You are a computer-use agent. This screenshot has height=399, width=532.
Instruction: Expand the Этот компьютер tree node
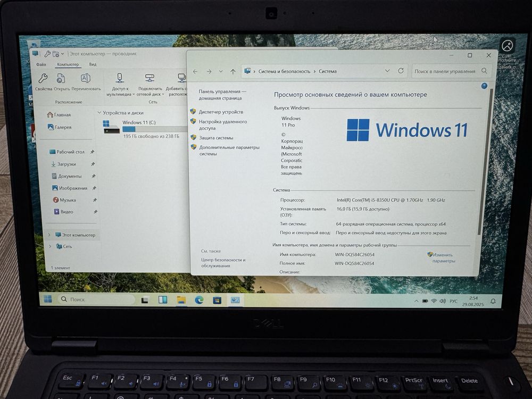(49, 235)
